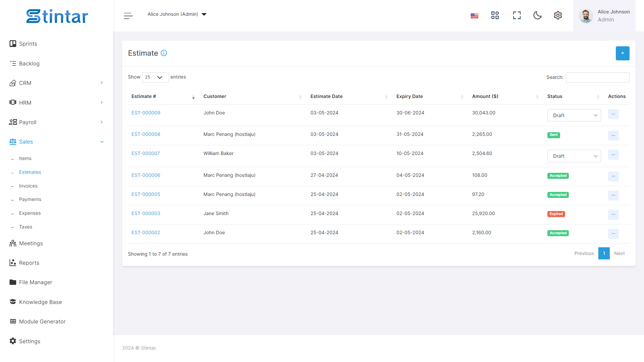
Task: Open the settings gear in top bar
Action: pyautogui.click(x=558, y=15)
